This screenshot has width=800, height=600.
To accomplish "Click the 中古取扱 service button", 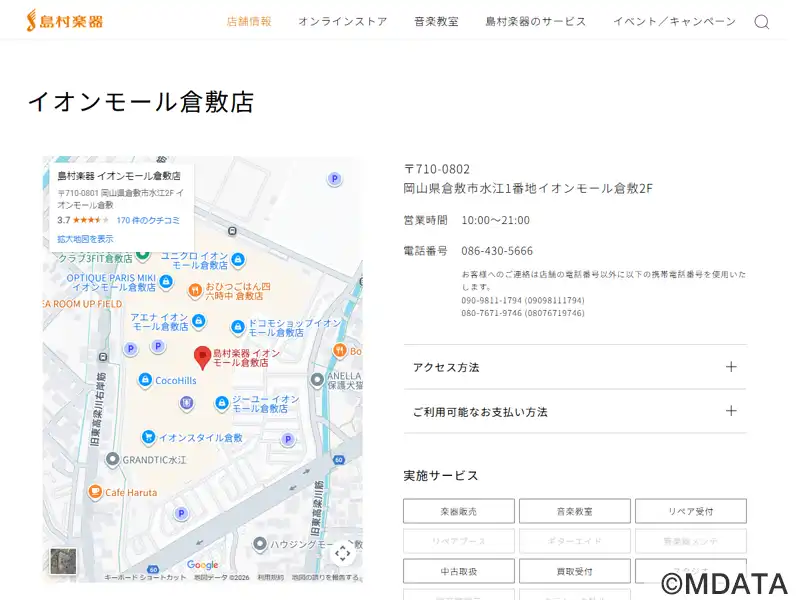I will pyautogui.click(x=458, y=571).
